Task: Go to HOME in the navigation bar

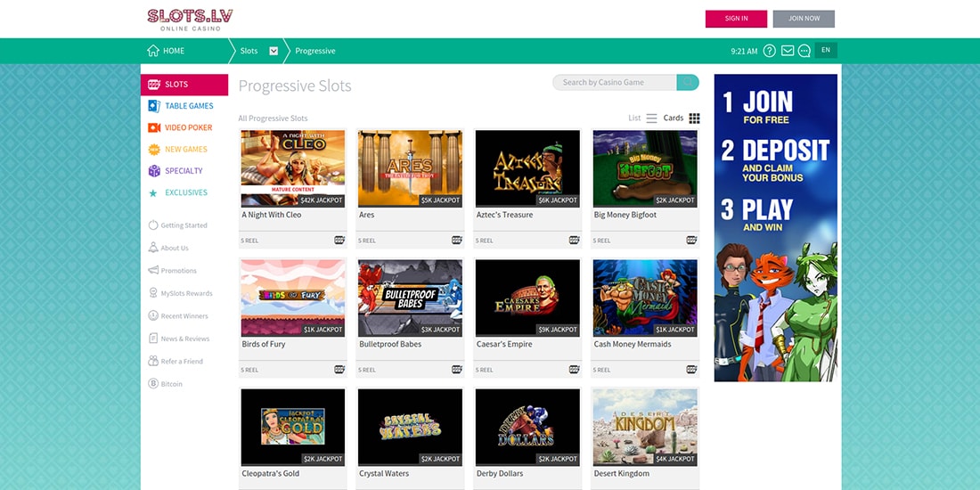Action: pyautogui.click(x=174, y=52)
